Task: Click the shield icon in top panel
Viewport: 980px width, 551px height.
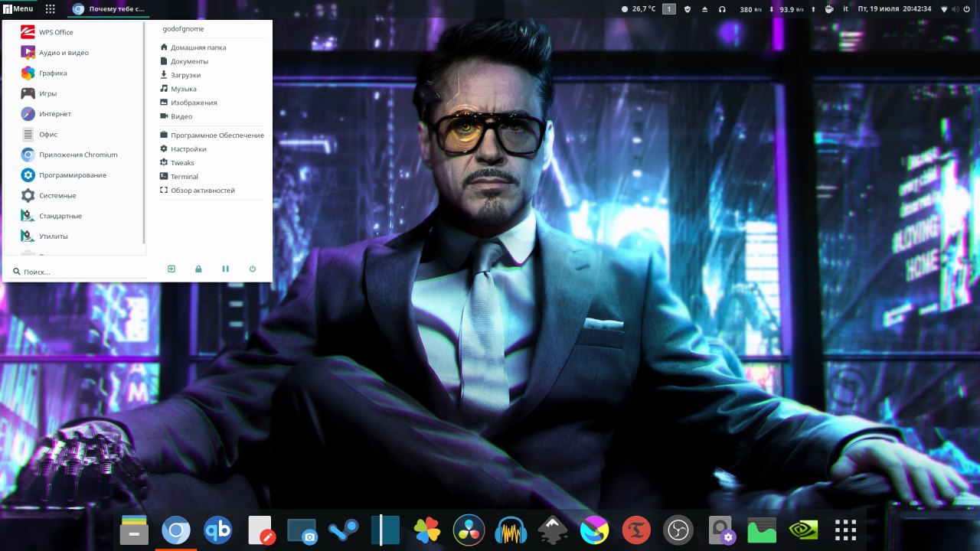Action: 688,8
